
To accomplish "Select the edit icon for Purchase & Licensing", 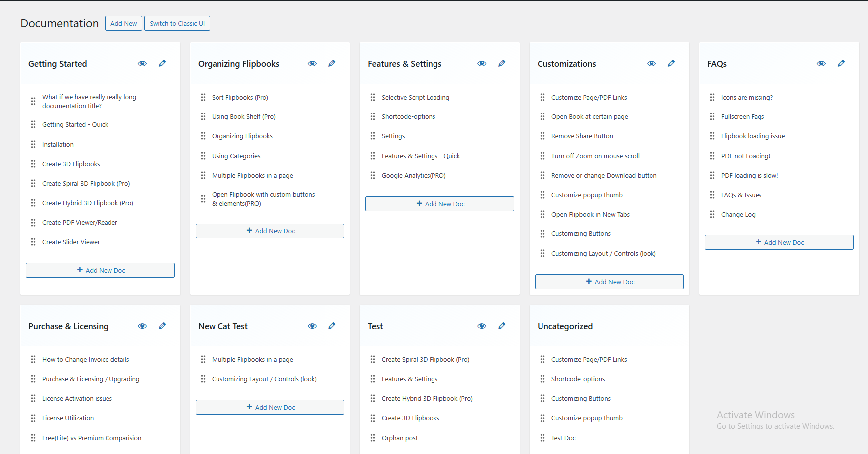I will (x=162, y=326).
